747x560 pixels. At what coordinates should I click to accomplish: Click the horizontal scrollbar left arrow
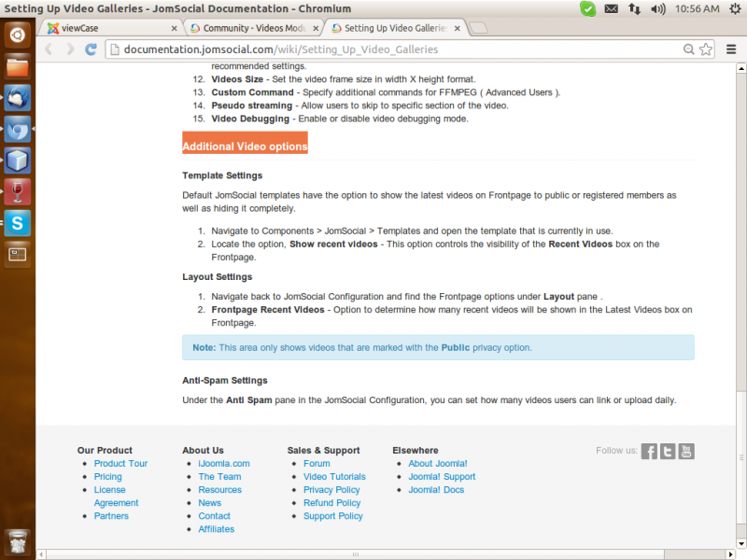[41, 554]
